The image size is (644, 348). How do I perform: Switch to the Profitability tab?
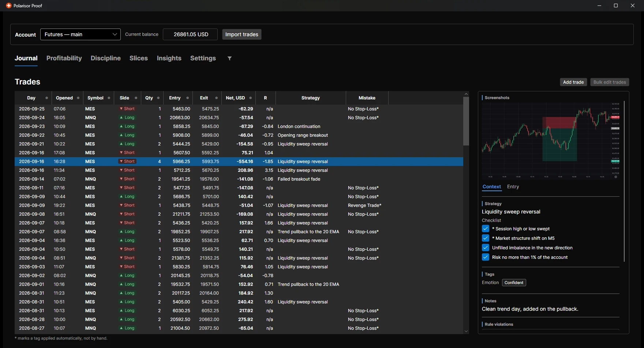[64, 58]
